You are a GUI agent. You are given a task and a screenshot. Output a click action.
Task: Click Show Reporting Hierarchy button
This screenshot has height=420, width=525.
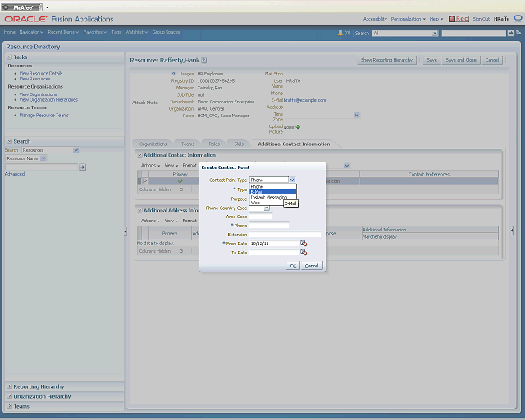pos(386,60)
